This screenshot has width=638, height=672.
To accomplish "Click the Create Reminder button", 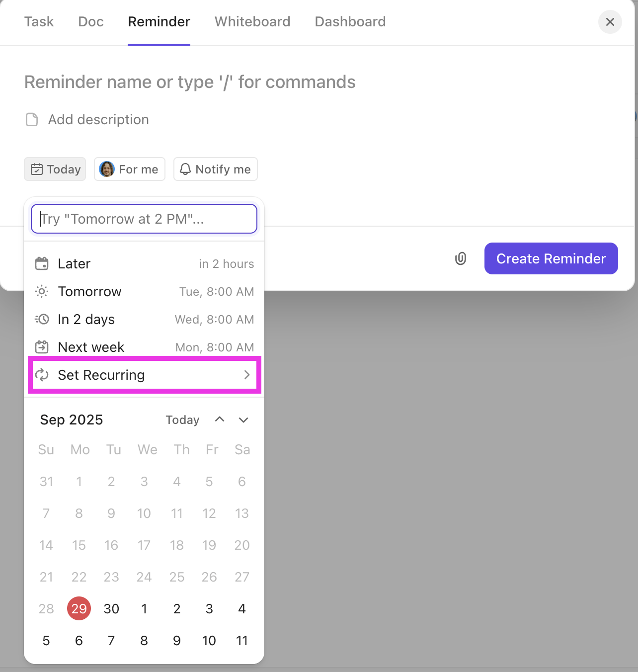I will click(551, 258).
